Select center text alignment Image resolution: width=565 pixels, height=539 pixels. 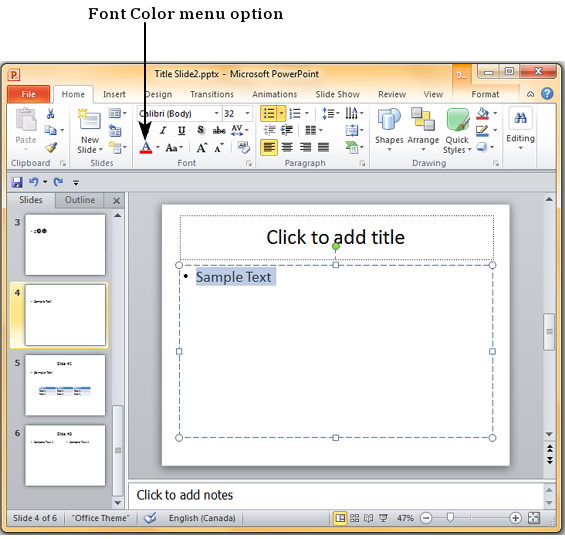(287, 147)
